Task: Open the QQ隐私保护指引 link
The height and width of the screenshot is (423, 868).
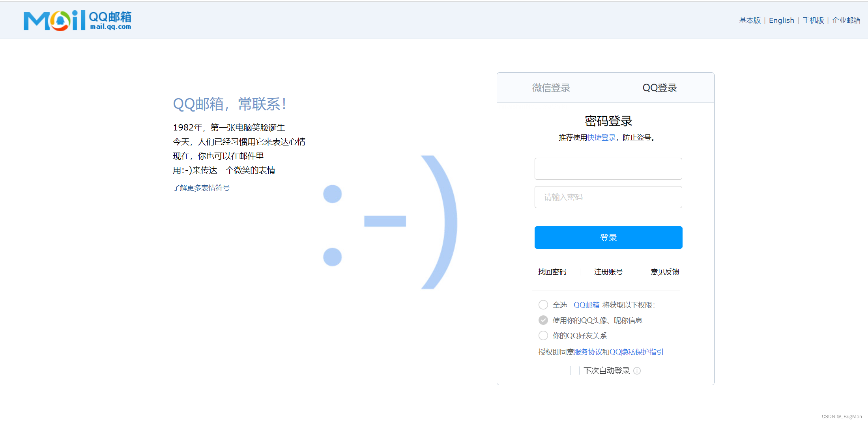Action: (x=636, y=352)
